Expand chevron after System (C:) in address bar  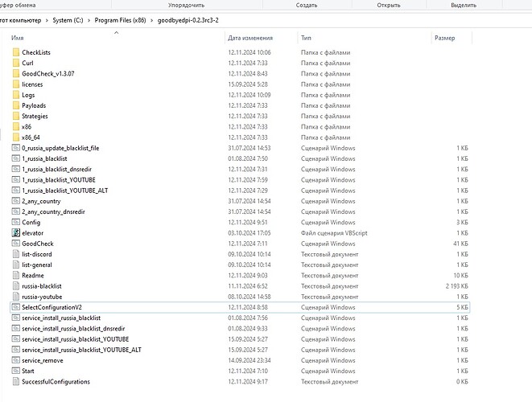pyautogui.click(x=89, y=20)
